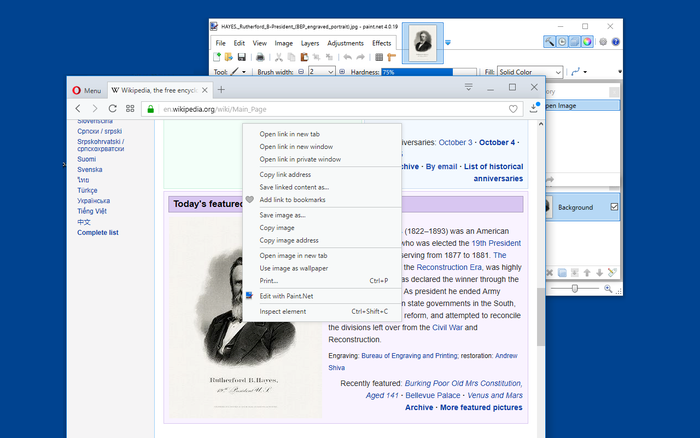Toggle Tools window button in Paint.NET
Screen dimensions: 700x438
pyautogui.click(x=550, y=42)
